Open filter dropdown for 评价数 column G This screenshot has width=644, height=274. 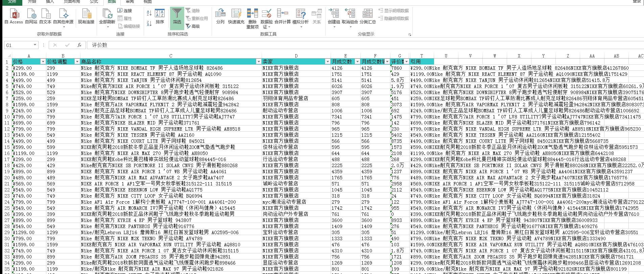[406, 62]
